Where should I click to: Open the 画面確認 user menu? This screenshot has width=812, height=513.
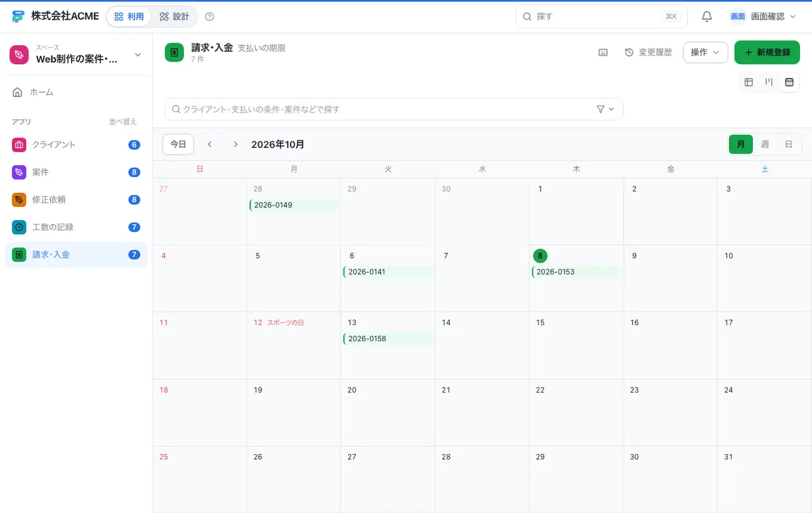click(x=763, y=16)
